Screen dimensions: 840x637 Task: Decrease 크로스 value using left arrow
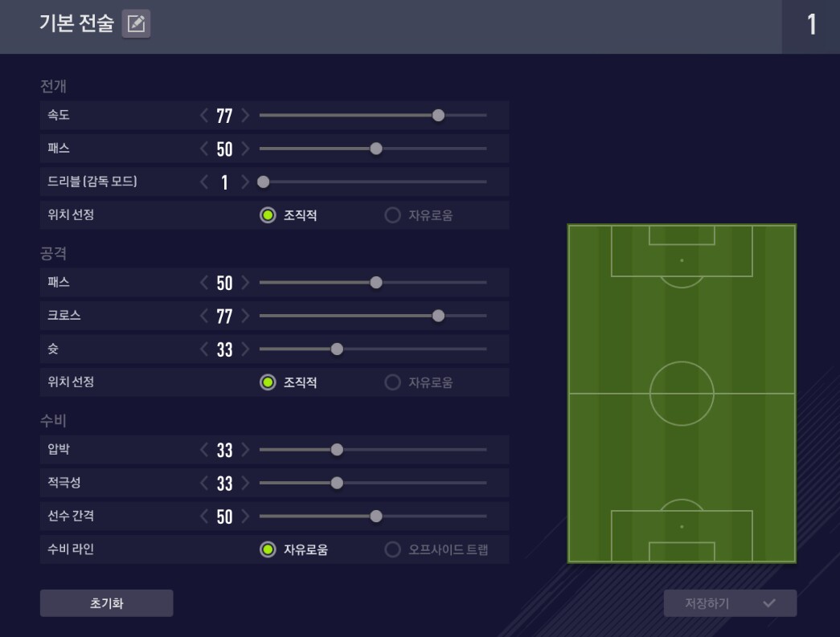tap(204, 316)
